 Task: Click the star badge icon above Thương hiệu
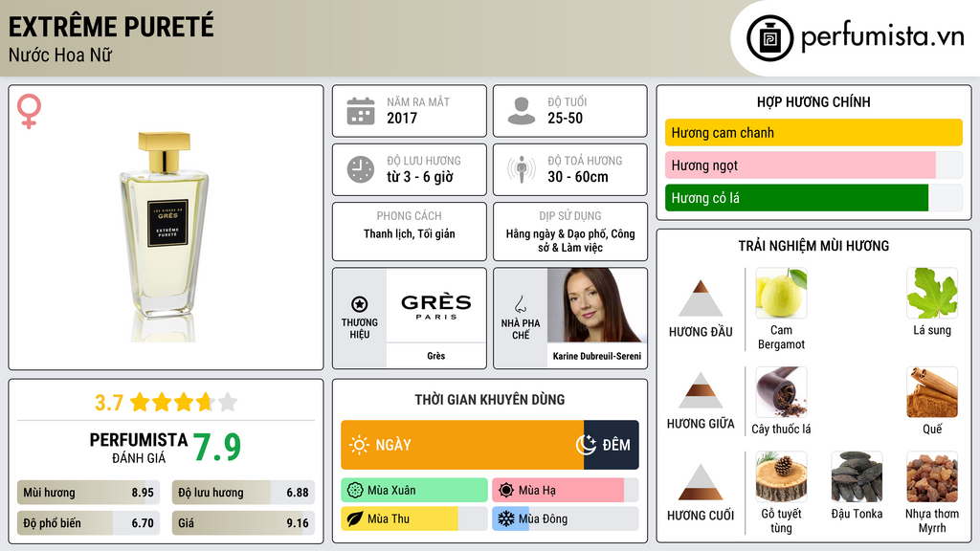pos(360,304)
